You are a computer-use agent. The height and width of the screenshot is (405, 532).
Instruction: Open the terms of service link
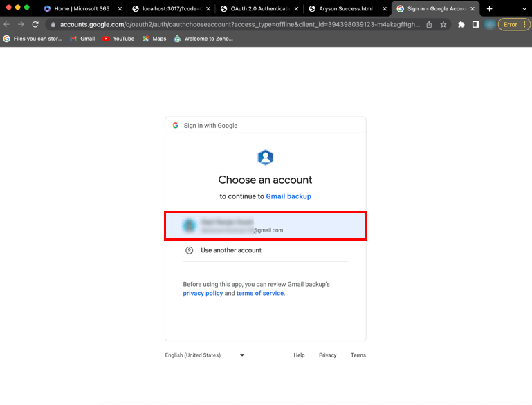[x=260, y=293]
